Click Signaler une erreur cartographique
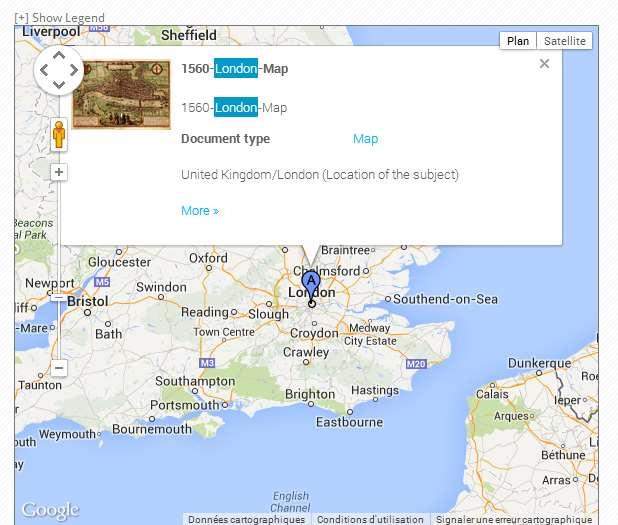618x525 pixels. (x=514, y=519)
